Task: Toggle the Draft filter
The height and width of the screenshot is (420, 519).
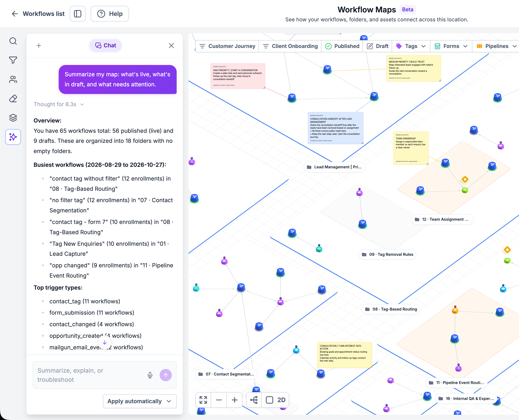Action: [377, 46]
